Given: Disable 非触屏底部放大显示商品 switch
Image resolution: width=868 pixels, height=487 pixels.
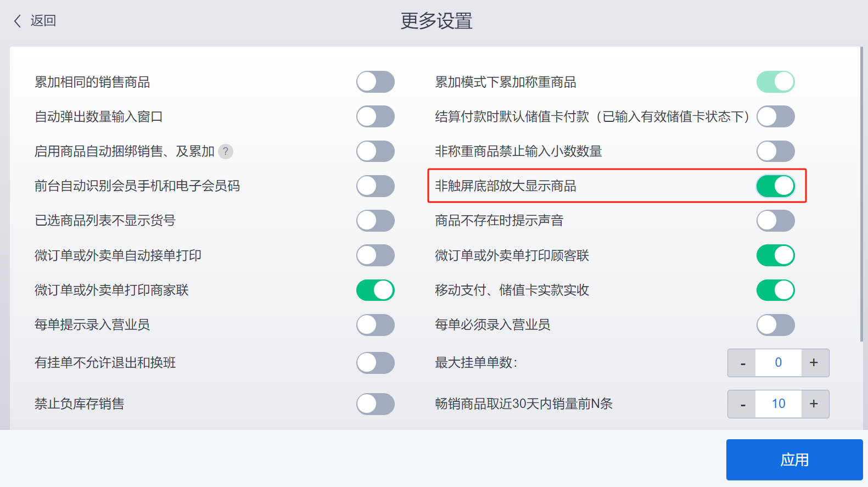Looking at the screenshot, I should click(x=776, y=186).
